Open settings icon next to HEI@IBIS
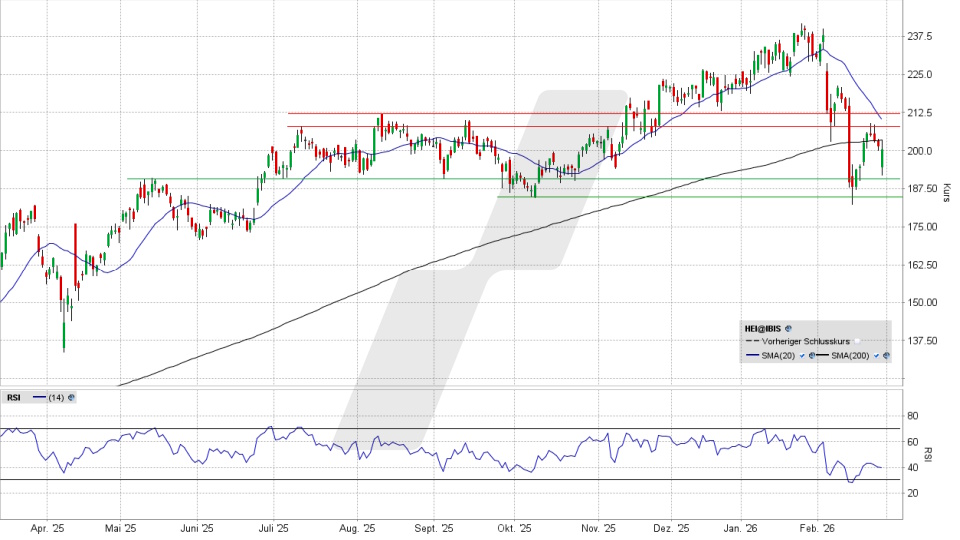 (x=788, y=328)
